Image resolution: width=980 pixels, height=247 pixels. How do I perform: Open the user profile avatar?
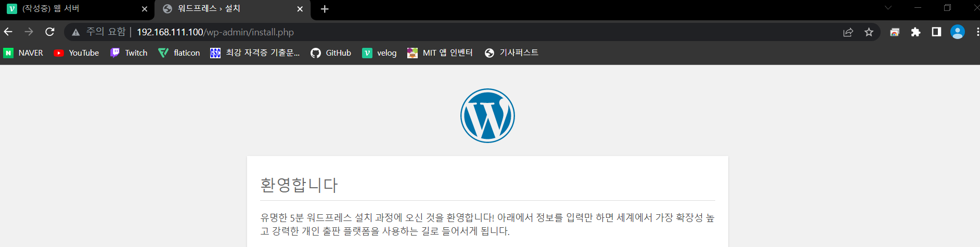[958, 32]
